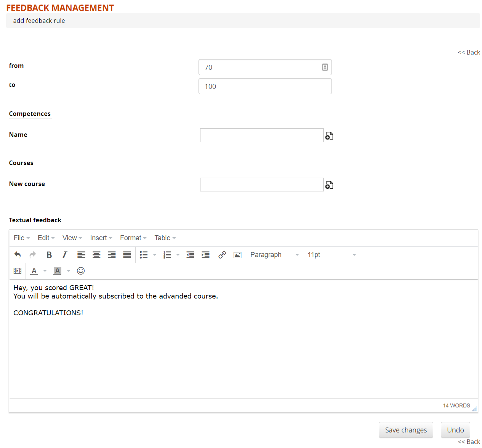Select the text color swatch

pyautogui.click(x=34, y=271)
